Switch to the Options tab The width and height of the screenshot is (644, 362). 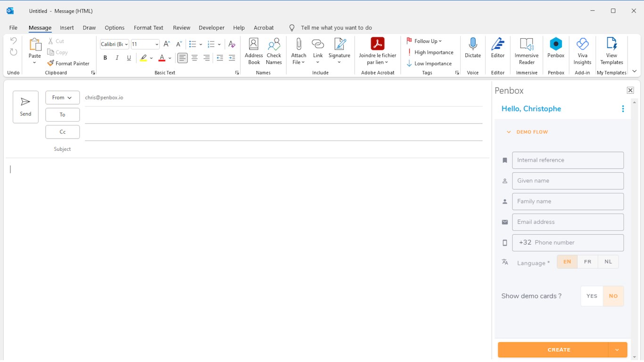pyautogui.click(x=115, y=28)
